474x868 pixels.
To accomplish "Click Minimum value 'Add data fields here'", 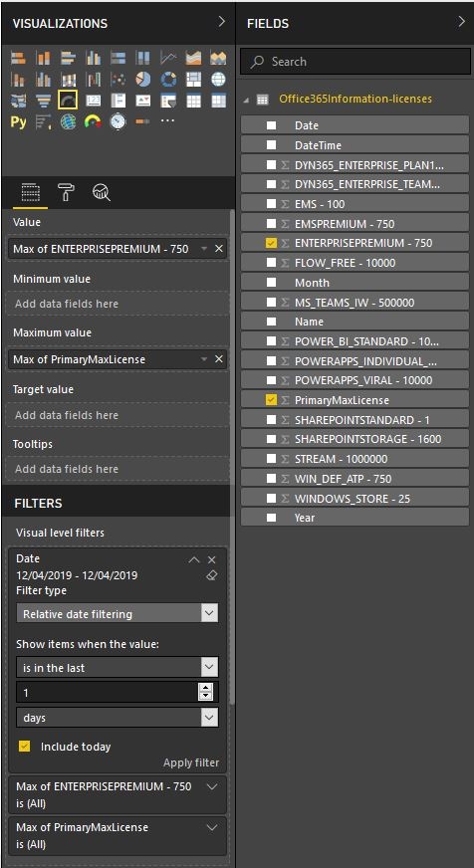I will pyautogui.click(x=118, y=304).
